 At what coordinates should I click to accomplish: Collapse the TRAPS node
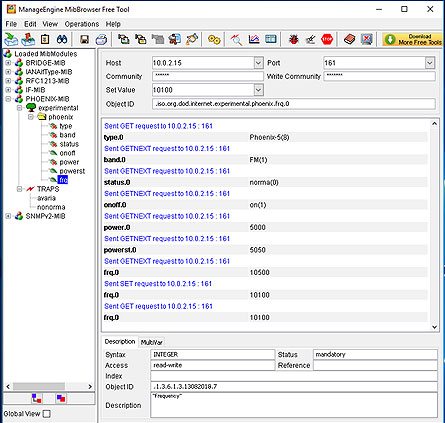coord(19,189)
